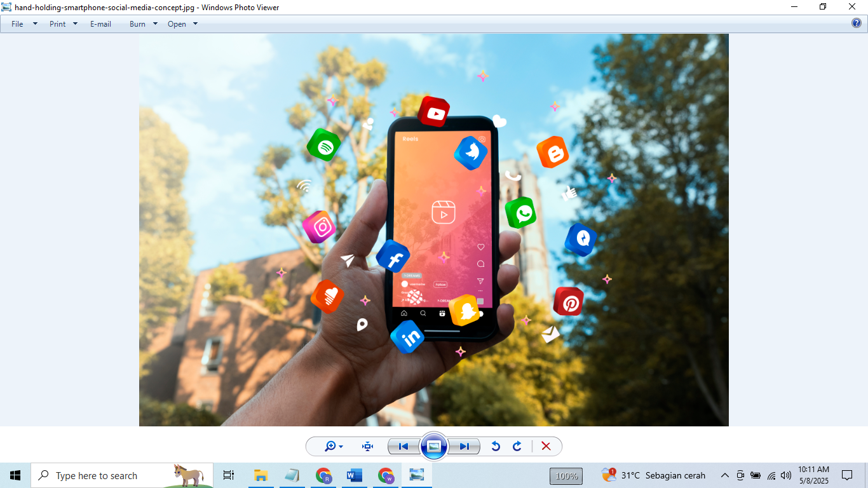Image resolution: width=868 pixels, height=488 pixels.
Task: Open the notification center
Action: pyautogui.click(x=847, y=475)
